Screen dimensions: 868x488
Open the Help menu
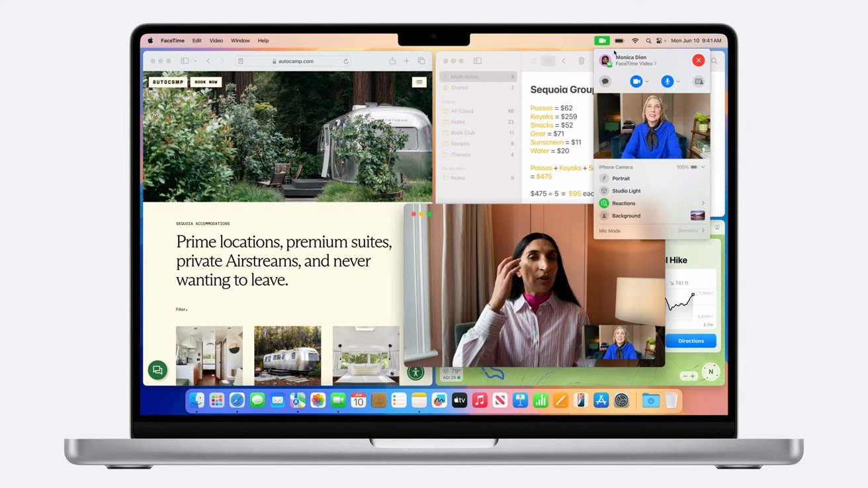click(x=263, y=40)
